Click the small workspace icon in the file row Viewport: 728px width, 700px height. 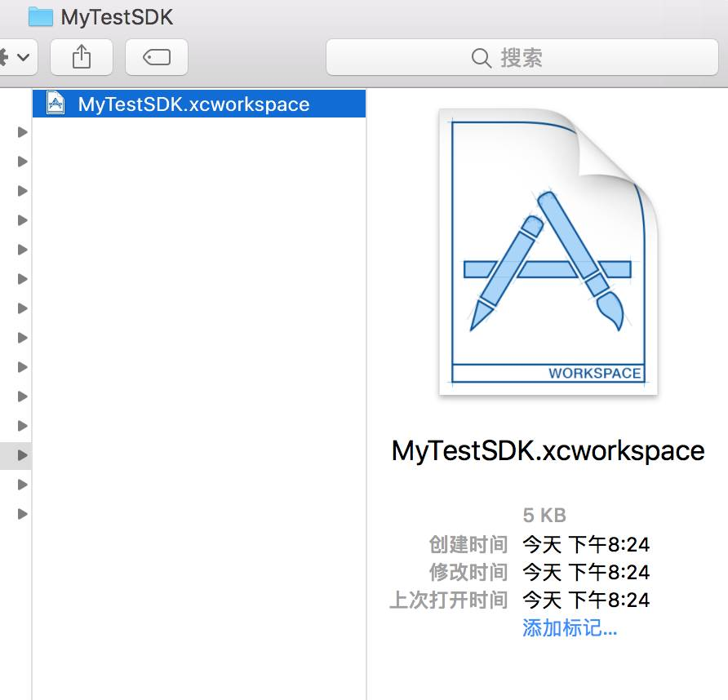point(55,103)
